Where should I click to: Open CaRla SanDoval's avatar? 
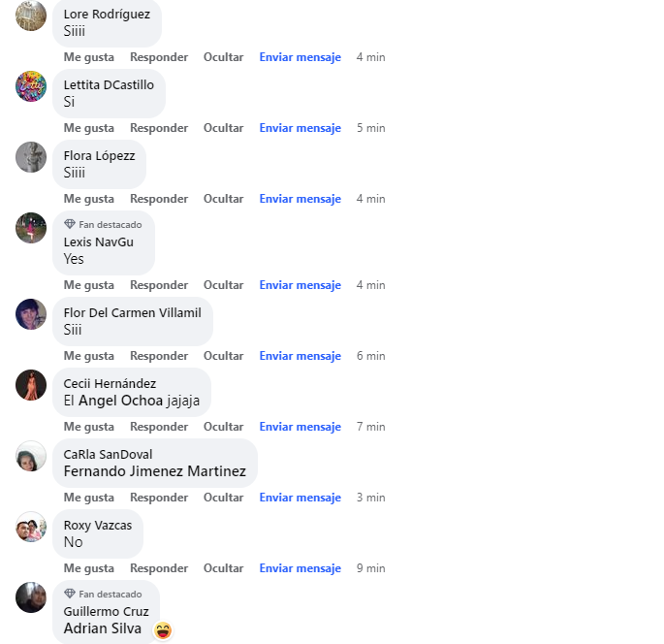31,456
